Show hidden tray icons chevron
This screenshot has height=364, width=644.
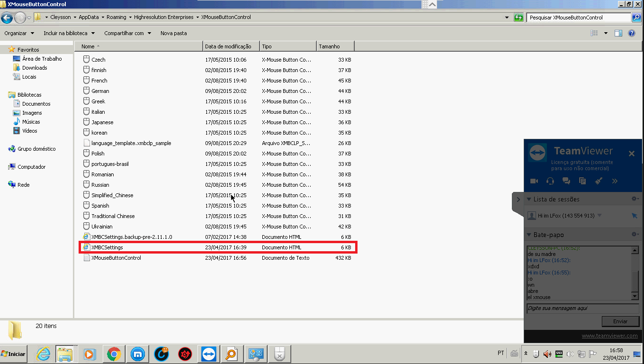pyautogui.click(x=526, y=354)
